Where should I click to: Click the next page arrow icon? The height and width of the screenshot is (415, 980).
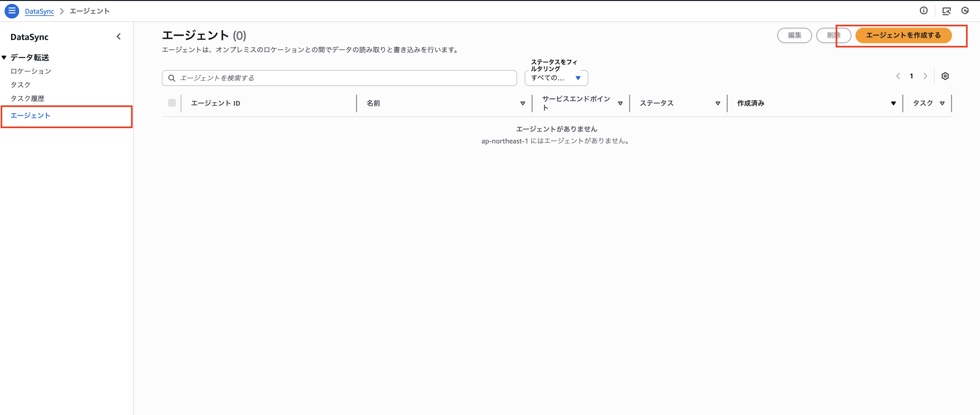[926, 76]
